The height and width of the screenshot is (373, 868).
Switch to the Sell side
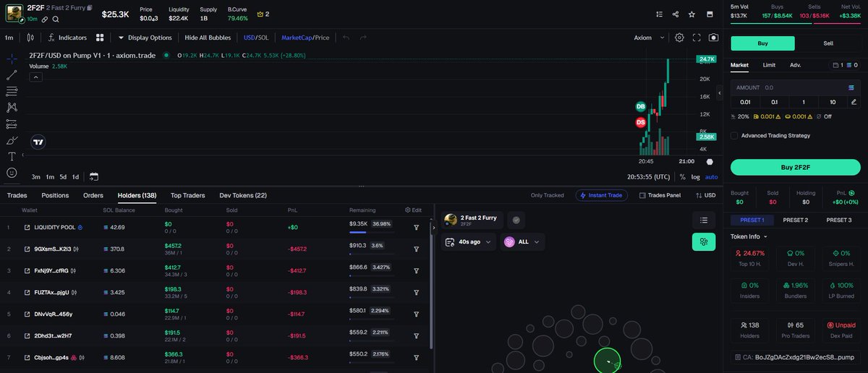point(828,43)
